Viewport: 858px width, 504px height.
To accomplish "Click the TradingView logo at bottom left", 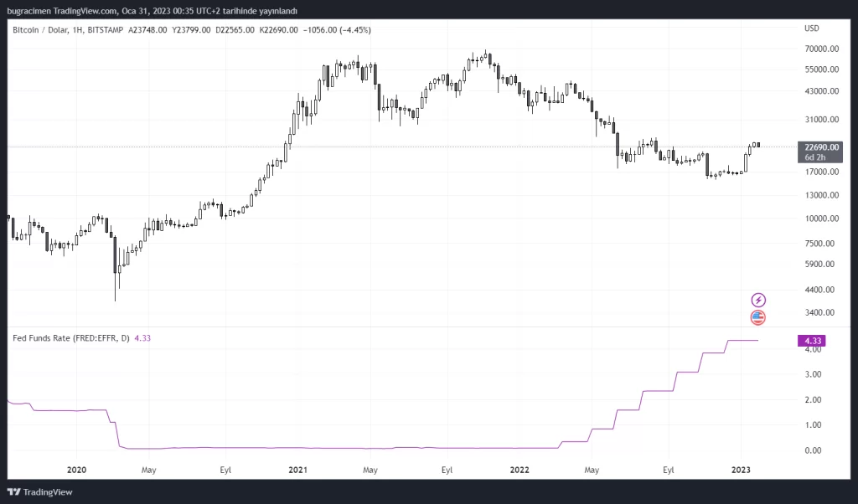I will (39, 491).
